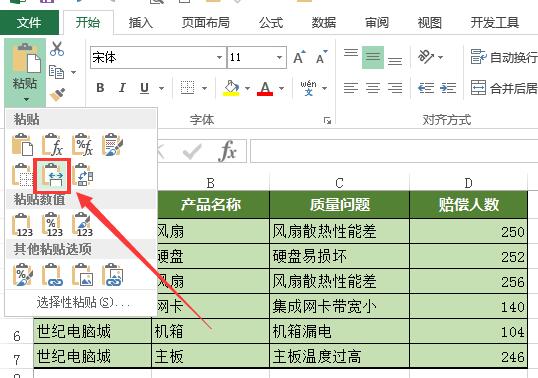Image resolution: width=538 pixels, height=378 pixels.
Task: Choose the Transpose paste option
Action: click(83, 175)
